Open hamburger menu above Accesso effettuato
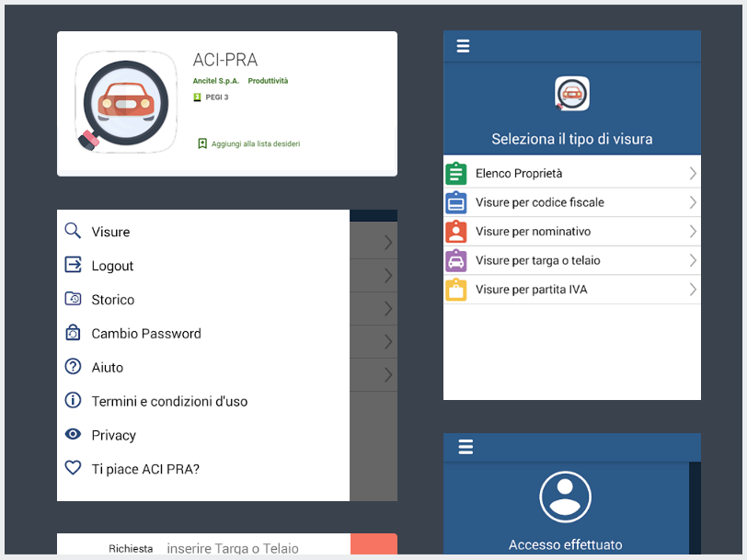The width and height of the screenshot is (747, 560). coord(465,447)
